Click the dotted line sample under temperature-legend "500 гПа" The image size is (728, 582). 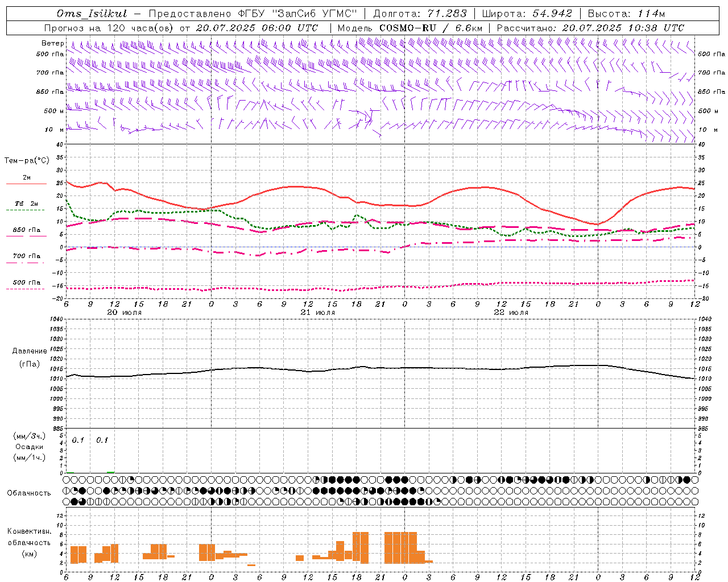click(25, 289)
